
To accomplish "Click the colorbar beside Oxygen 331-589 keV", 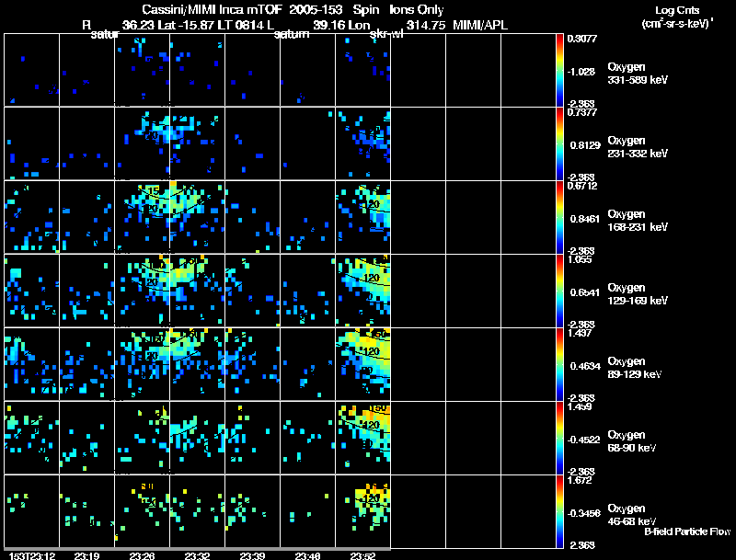I will [559, 70].
